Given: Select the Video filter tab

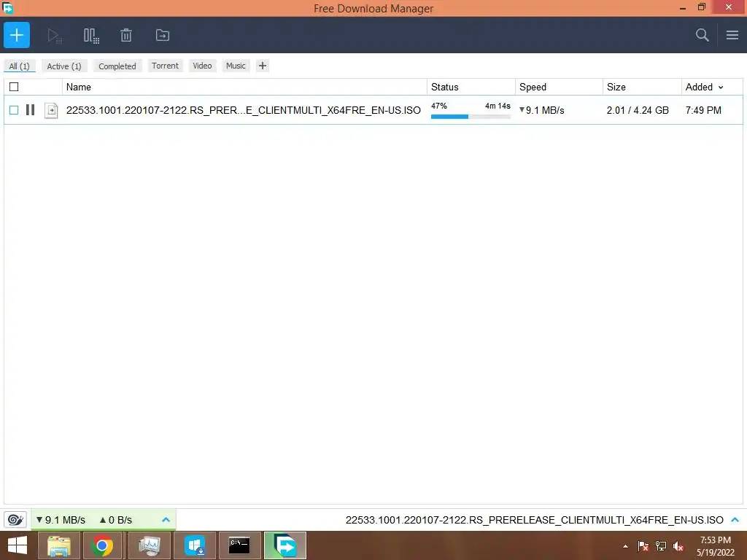Looking at the screenshot, I should [203, 66].
